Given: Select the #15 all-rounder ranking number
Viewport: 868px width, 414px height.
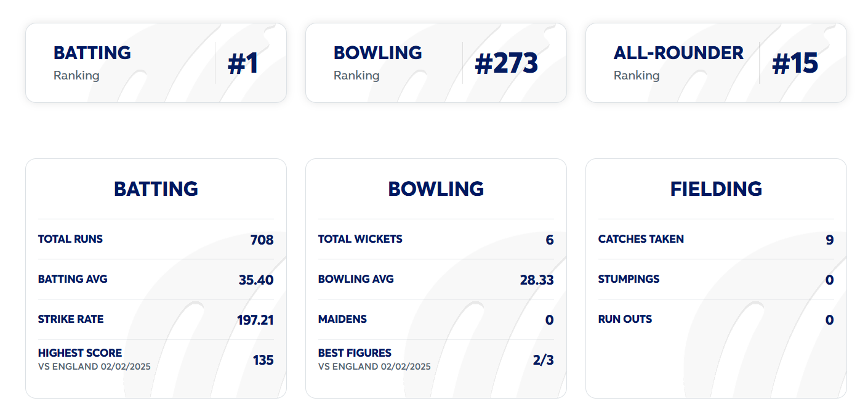Looking at the screenshot, I should click(795, 63).
